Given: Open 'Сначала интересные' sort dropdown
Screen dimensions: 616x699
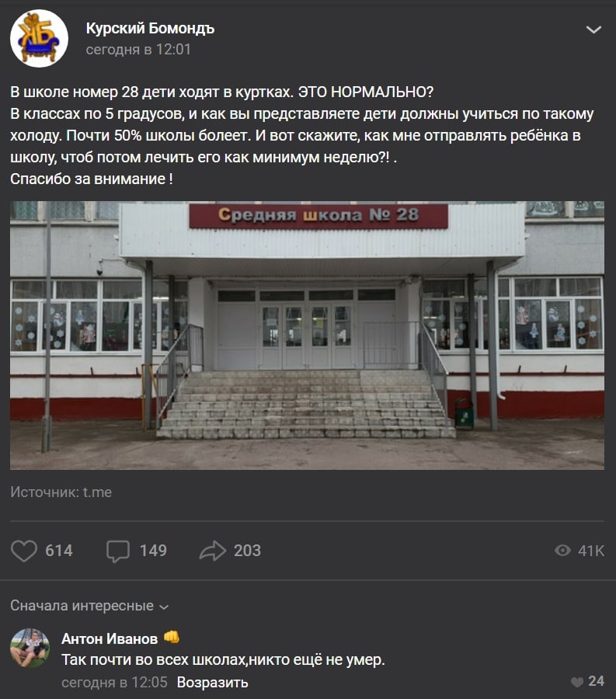Looking at the screenshot, I should (x=89, y=606).
